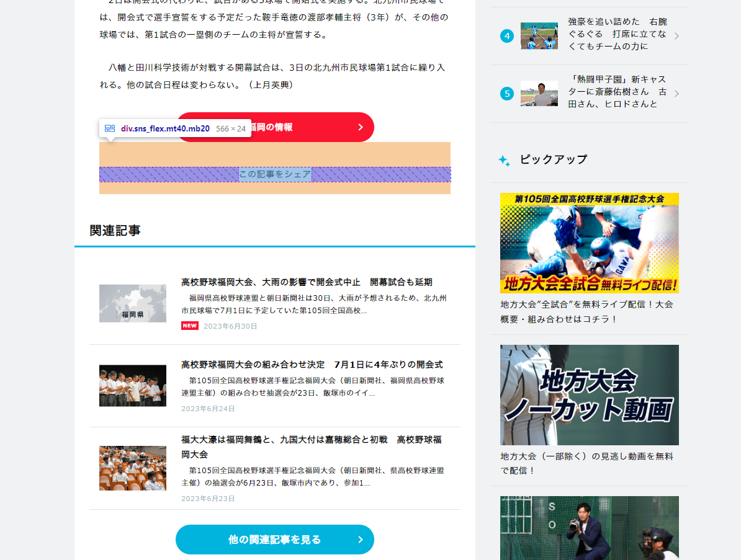Viewport: 741px width, 560px height.
Task: Click the sparkle icon beside ピックアップ
Action: pyautogui.click(x=504, y=161)
